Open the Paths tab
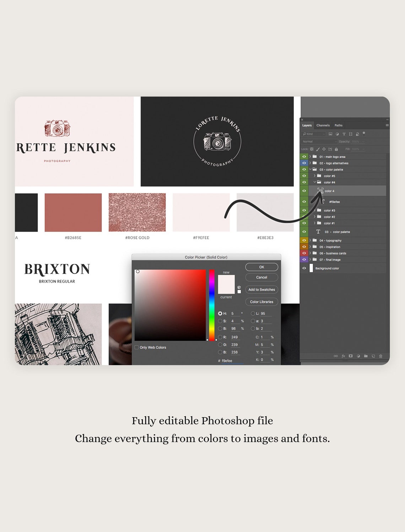Image resolution: width=405 pixels, height=532 pixels. 338,125
